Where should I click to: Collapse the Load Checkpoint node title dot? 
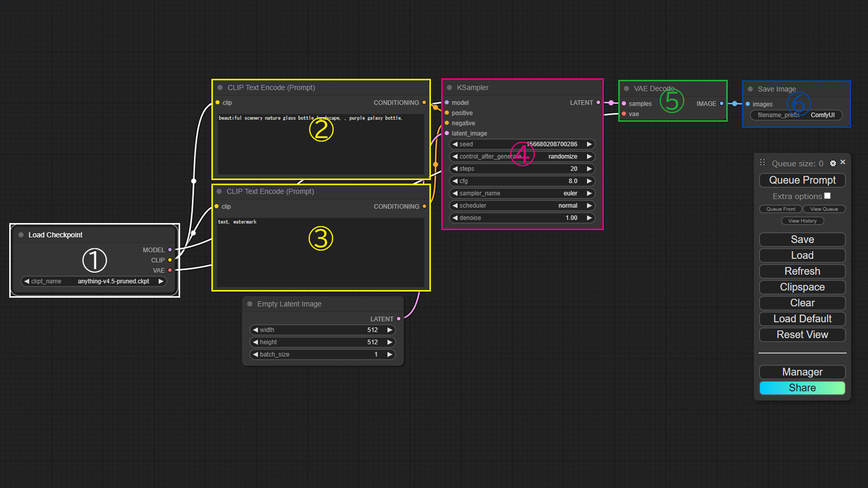[21, 235]
